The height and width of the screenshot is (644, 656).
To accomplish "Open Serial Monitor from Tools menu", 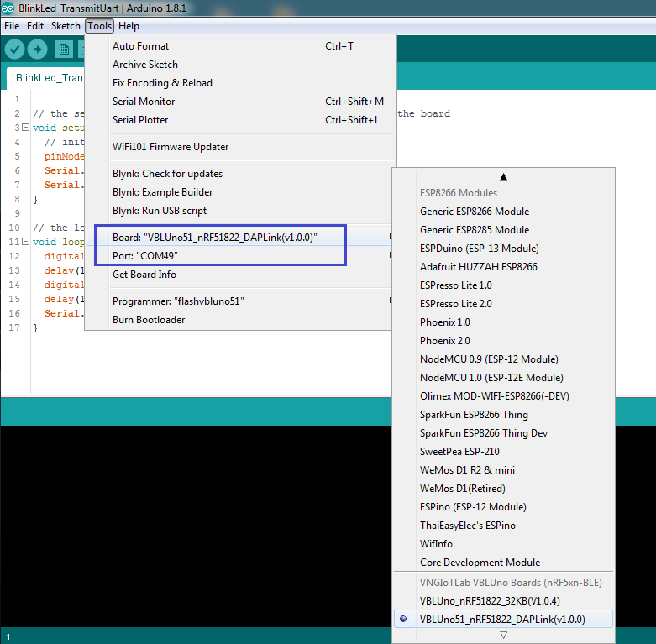I will [144, 102].
